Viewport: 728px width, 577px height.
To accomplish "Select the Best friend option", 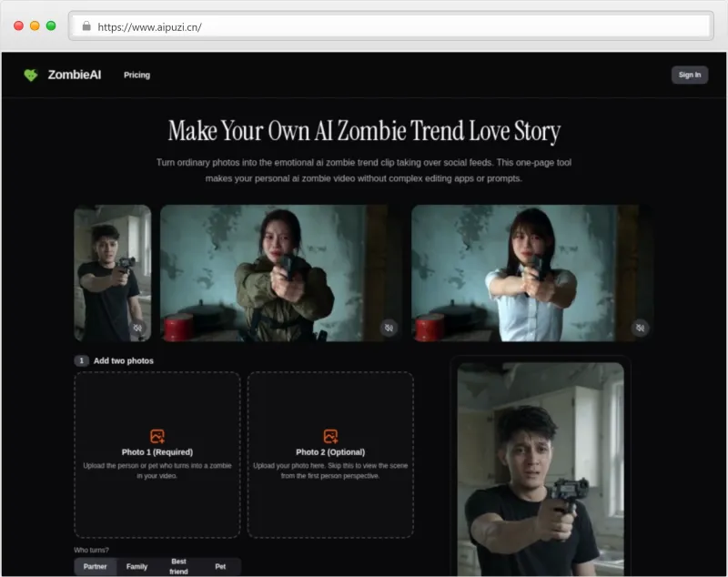I will click(x=178, y=566).
